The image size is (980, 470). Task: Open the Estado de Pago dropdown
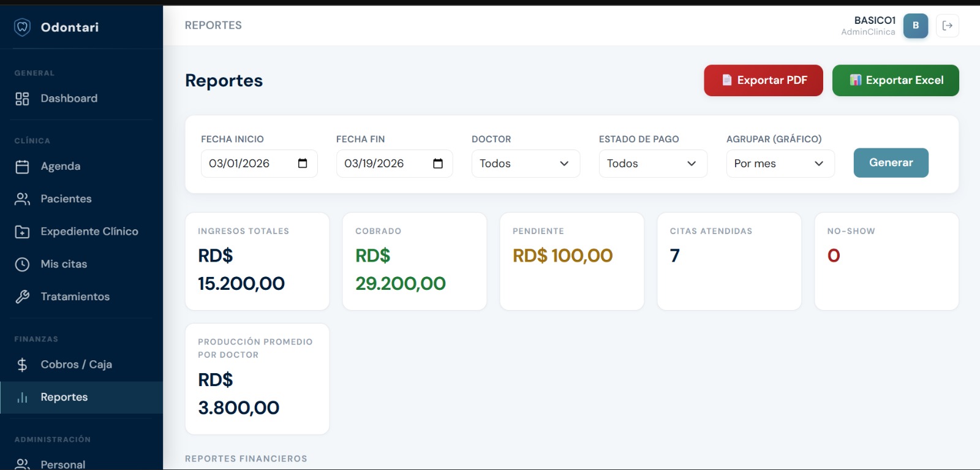coord(652,164)
